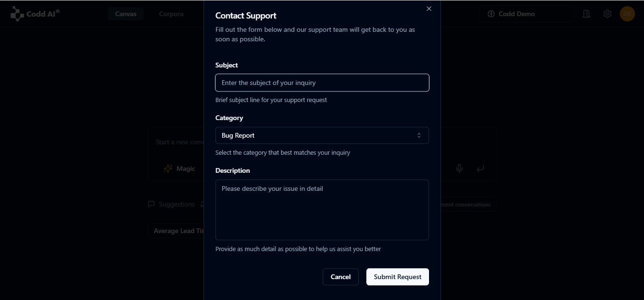Screen dimensions: 644x300
Task: Select Bug Report in the Category dropdown
Action: pos(322,135)
